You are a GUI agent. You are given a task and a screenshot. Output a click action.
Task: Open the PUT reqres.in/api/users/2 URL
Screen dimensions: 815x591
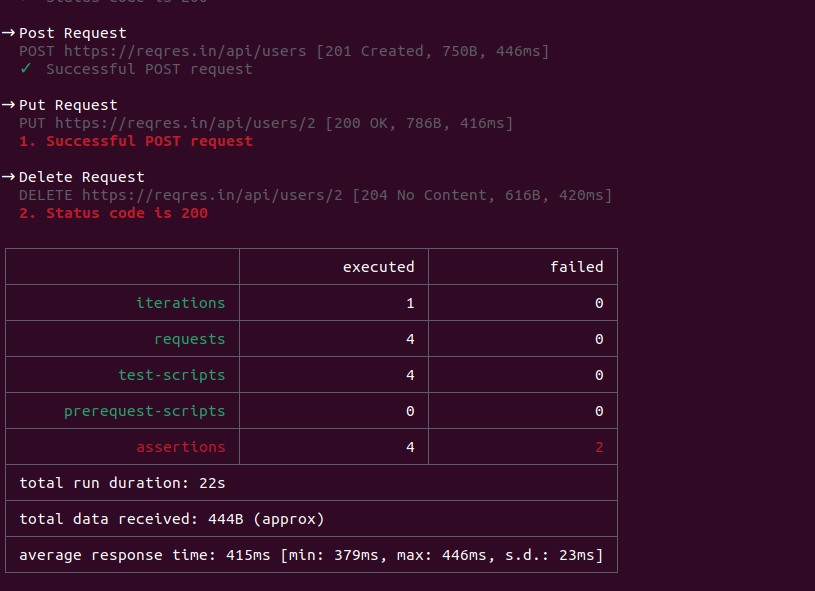[185, 123]
